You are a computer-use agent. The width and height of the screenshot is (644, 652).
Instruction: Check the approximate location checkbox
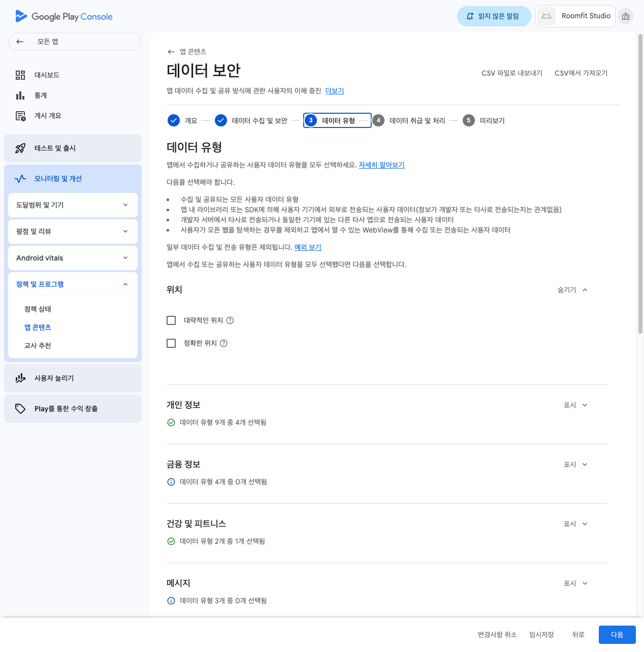(x=171, y=320)
